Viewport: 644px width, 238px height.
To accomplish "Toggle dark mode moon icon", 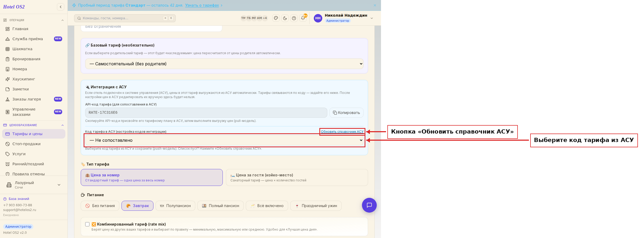I will point(285,18).
